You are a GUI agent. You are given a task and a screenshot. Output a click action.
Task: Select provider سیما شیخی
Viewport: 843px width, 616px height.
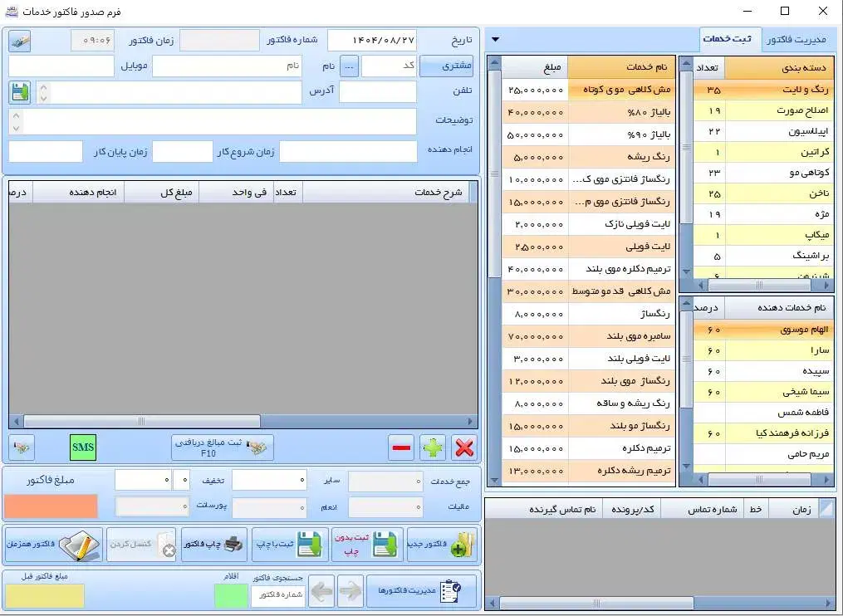tap(763, 392)
